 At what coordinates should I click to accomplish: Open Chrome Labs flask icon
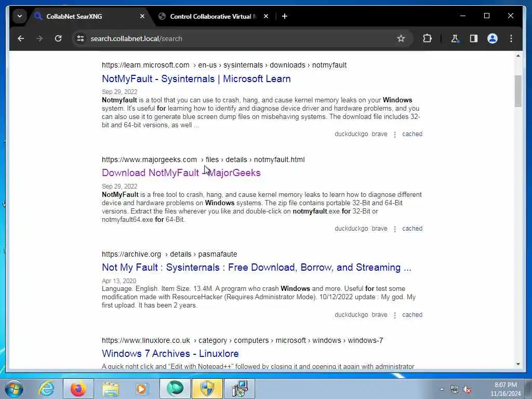coord(455,38)
